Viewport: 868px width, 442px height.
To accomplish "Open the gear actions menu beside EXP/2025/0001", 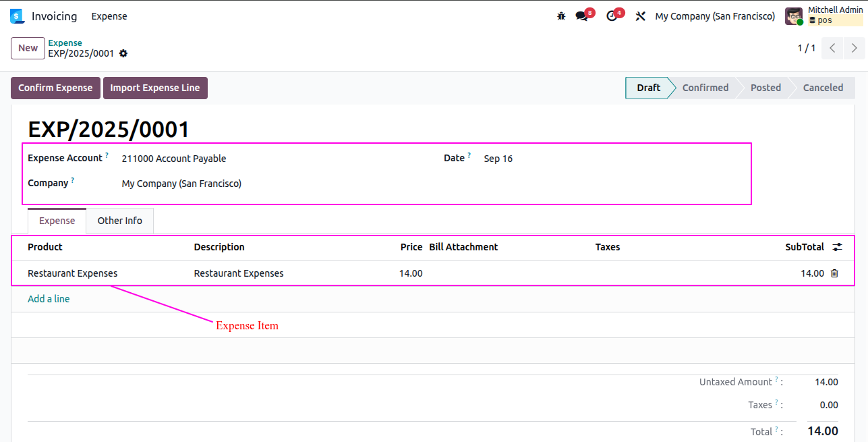I will pyautogui.click(x=123, y=53).
